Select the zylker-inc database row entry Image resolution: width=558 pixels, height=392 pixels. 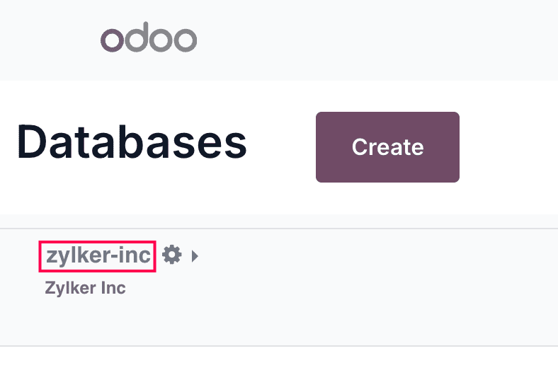click(98, 255)
